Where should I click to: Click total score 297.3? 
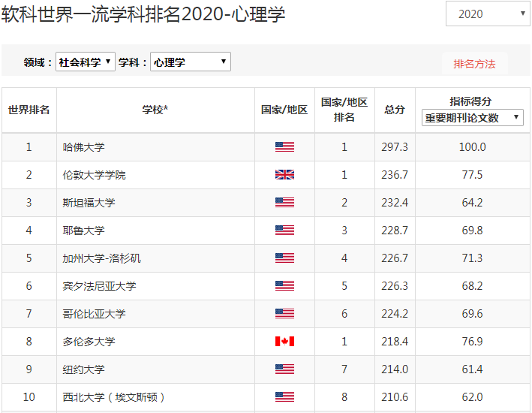pos(395,147)
